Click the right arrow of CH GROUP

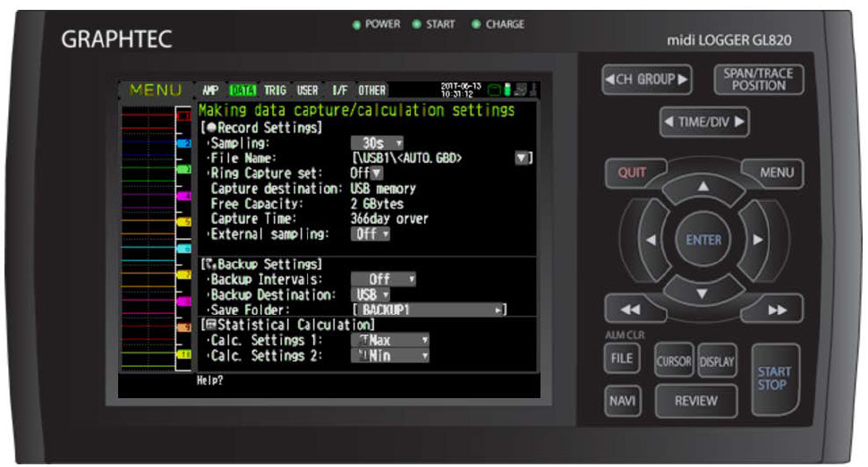(x=683, y=79)
